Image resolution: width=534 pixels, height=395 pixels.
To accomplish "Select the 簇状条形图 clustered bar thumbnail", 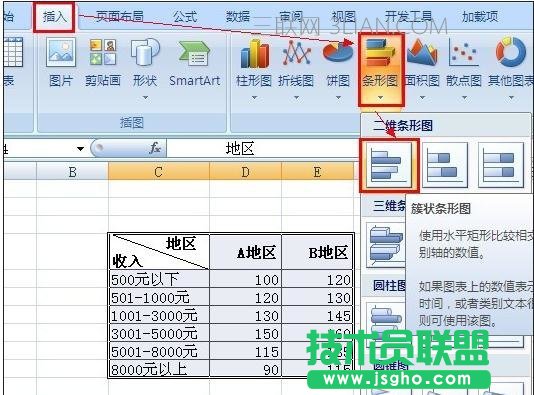I will click(x=389, y=165).
